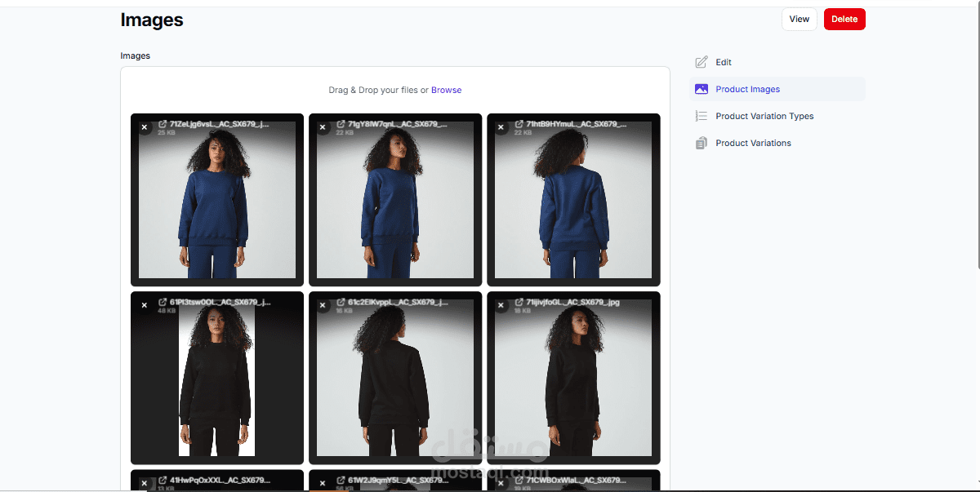Viewport: 980px width, 492px height.
Task: Open 71gY8lW7qnL in new tab icon
Action: click(x=341, y=124)
